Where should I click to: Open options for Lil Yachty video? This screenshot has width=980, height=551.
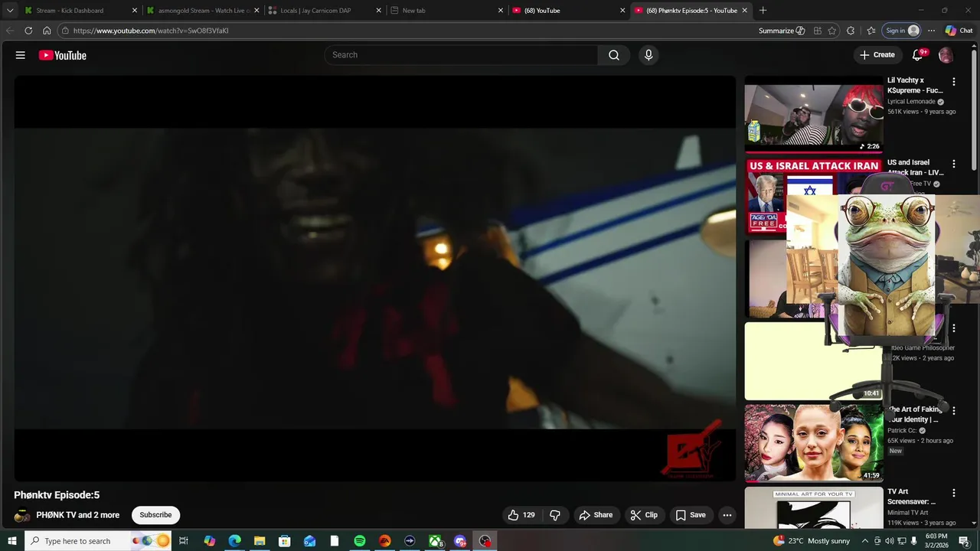[x=953, y=82]
